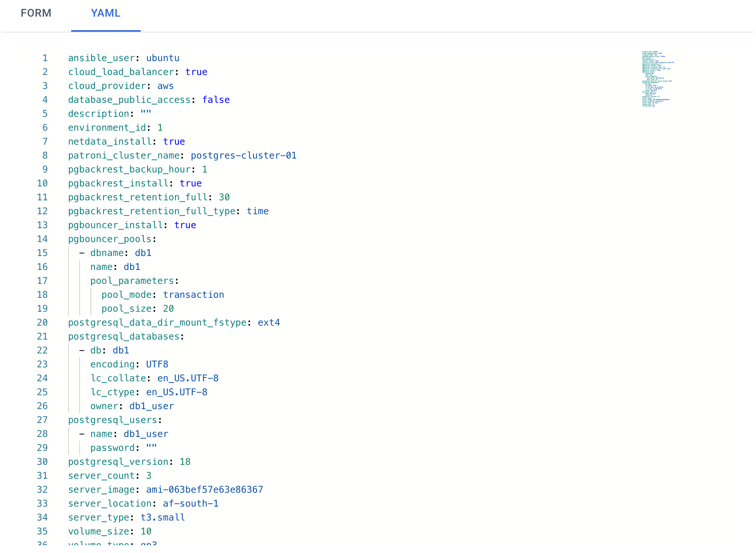Click the pgbouncer_pools key
756x553 pixels.
pyautogui.click(x=110, y=239)
